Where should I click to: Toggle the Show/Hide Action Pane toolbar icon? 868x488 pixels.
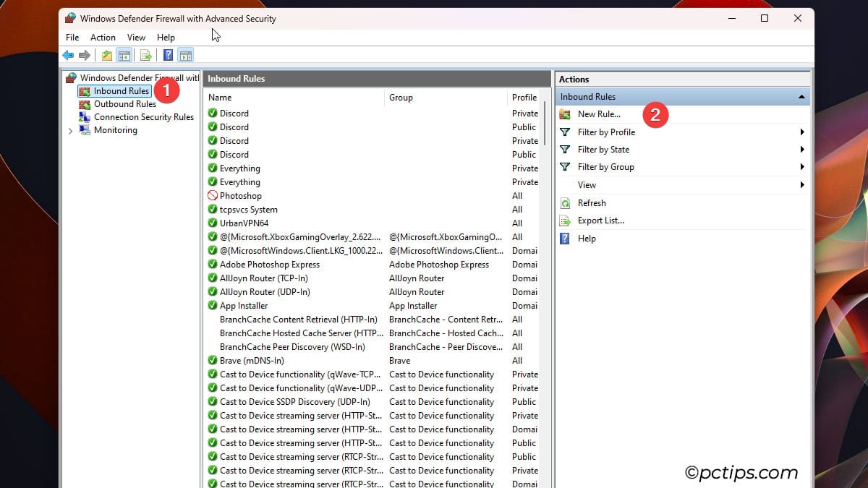186,55
